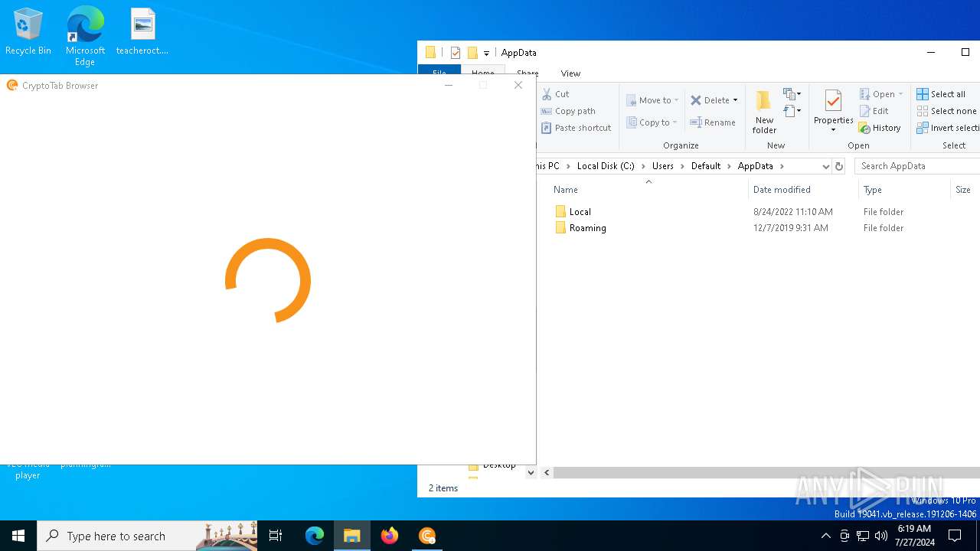Image resolution: width=980 pixels, height=551 pixels.
Task: Click Default in the address breadcrumb
Action: point(706,166)
